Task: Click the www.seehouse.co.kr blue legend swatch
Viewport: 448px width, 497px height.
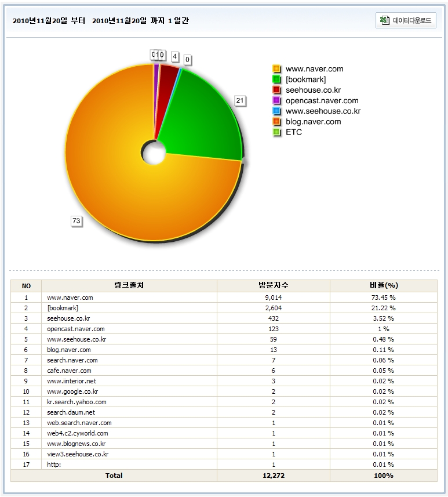Action: 276,111
